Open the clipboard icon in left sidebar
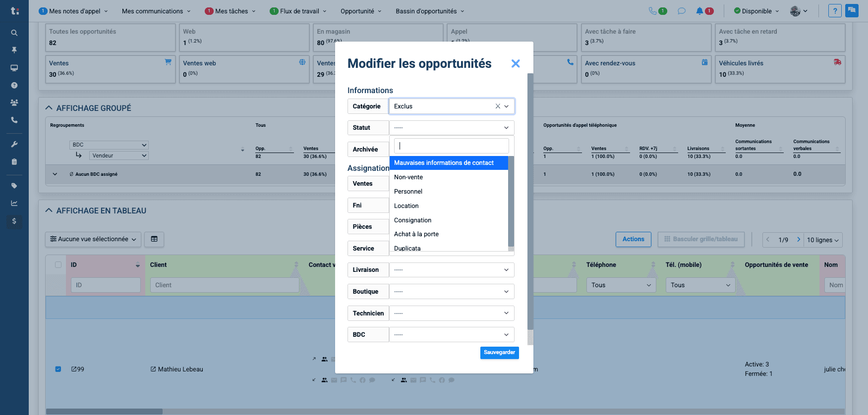Viewport: 868px width, 415px height. coord(14,161)
